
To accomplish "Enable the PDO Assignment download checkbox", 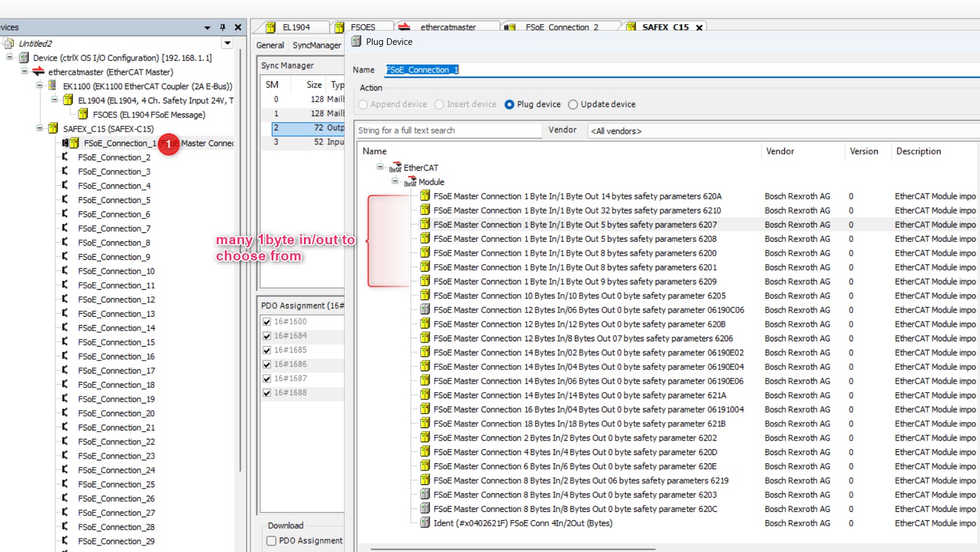I will coord(272,541).
